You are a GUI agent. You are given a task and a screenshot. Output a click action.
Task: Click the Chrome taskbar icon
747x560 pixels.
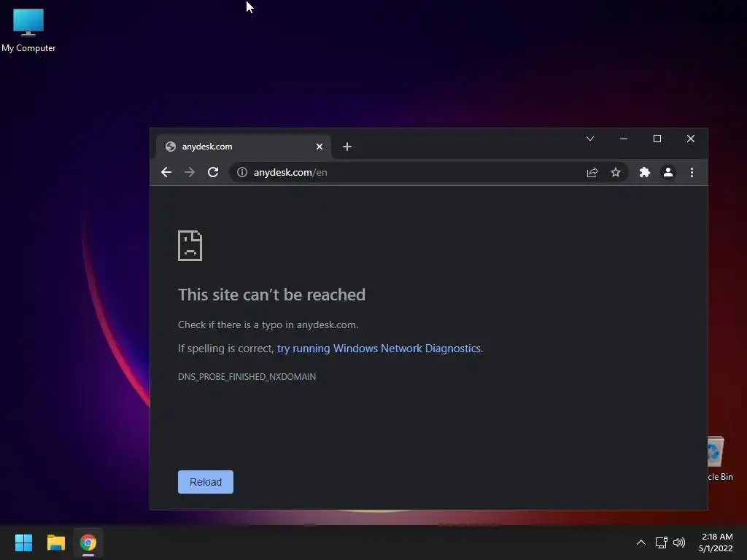88,542
